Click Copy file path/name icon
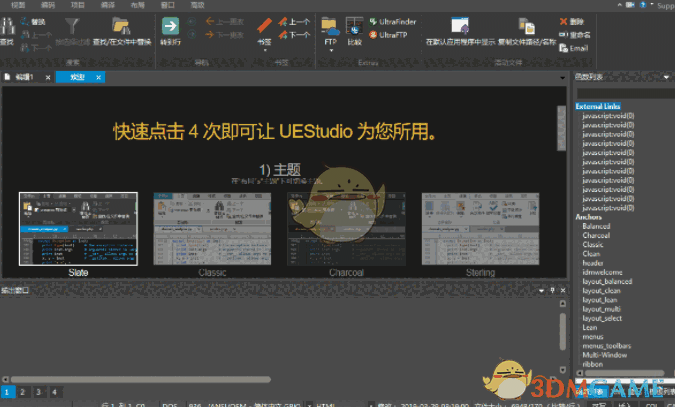The width and height of the screenshot is (675, 407). coord(526,26)
